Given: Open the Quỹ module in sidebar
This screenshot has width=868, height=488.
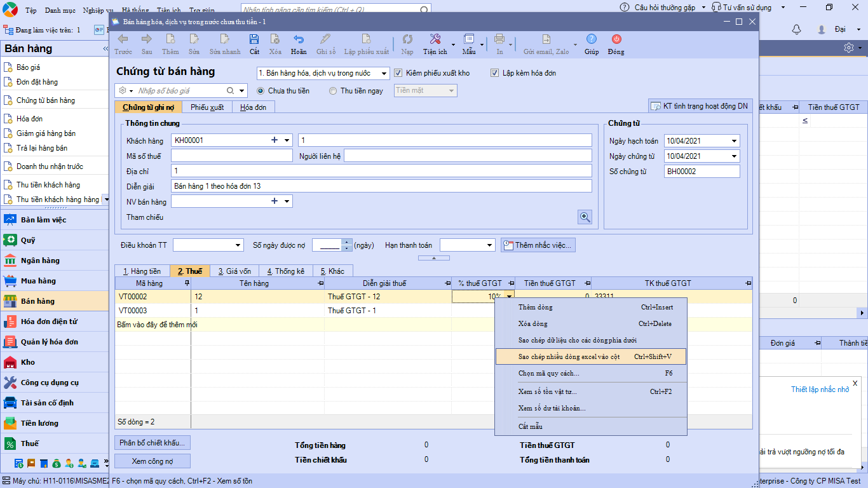Looking at the screenshot, I should click(55, 240).
